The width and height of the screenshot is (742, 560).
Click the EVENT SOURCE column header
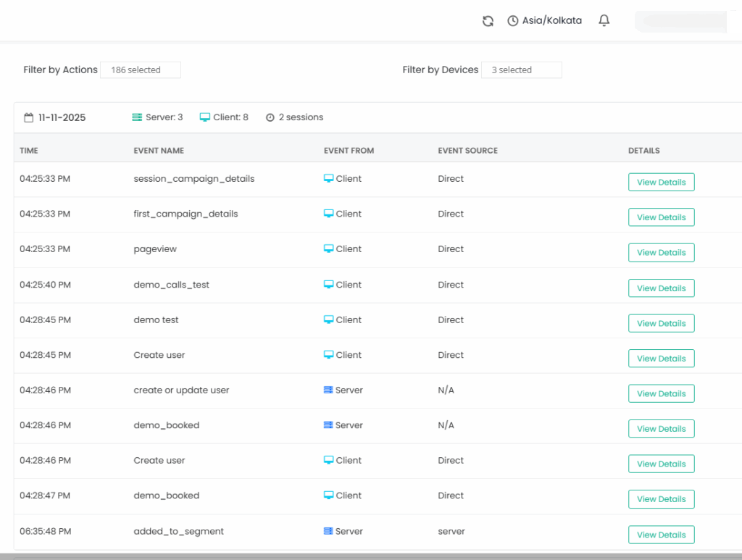pos(467,150)
